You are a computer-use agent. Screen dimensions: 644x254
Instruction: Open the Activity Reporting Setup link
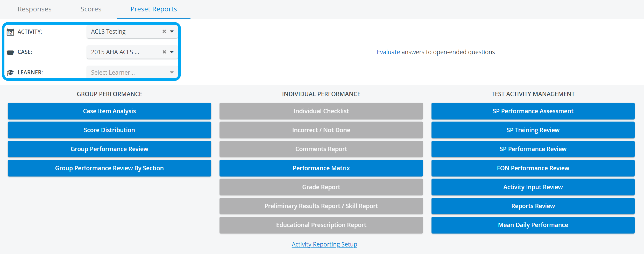(x=324, y=244)
